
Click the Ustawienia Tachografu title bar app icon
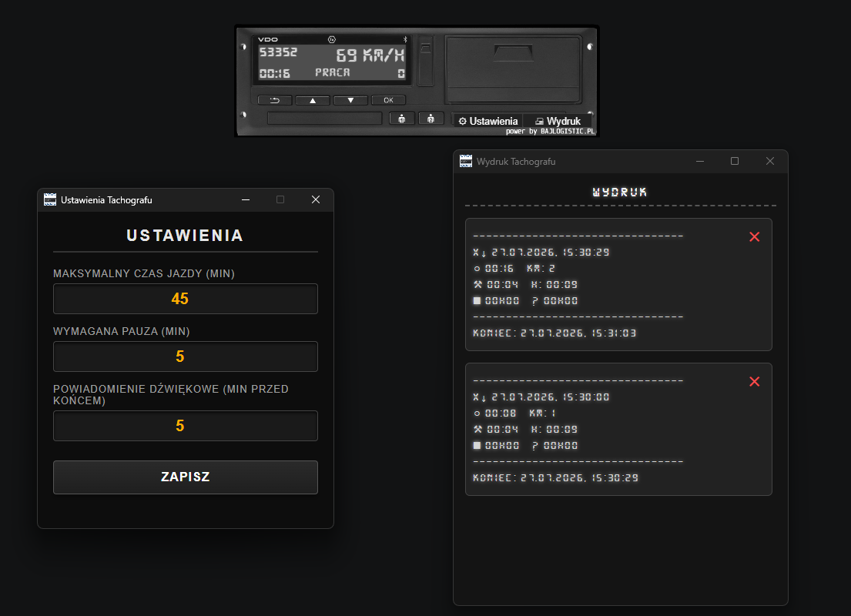click(50, 199)
